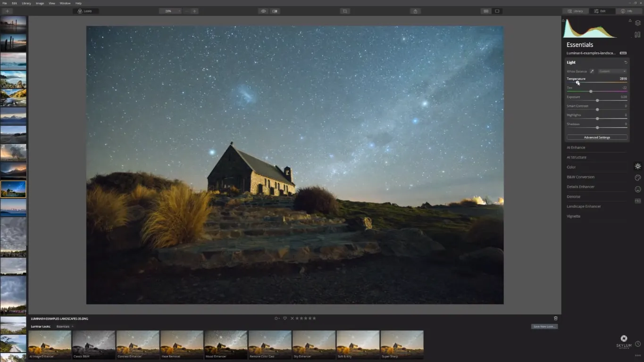Toggle the compare split view button
Image resolution: width=644 pixels, height=362 pixels.
pyautogui.click(x=275, y=11)
